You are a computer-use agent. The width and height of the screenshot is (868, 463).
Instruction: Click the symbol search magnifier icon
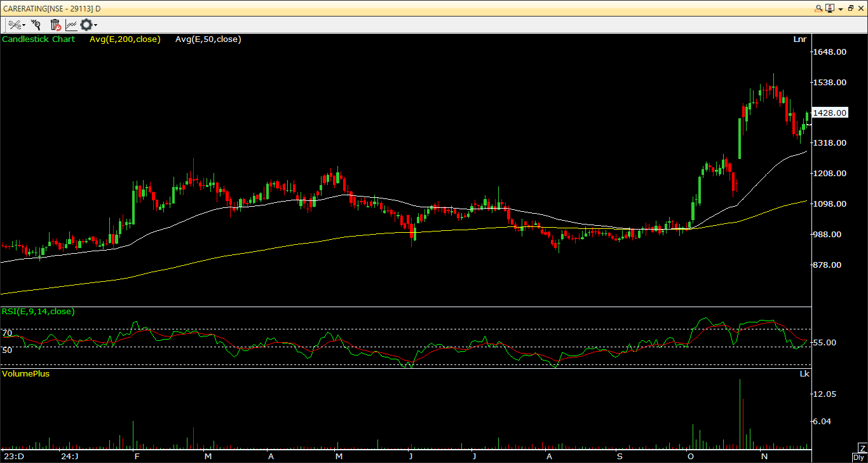pos(819,8)
